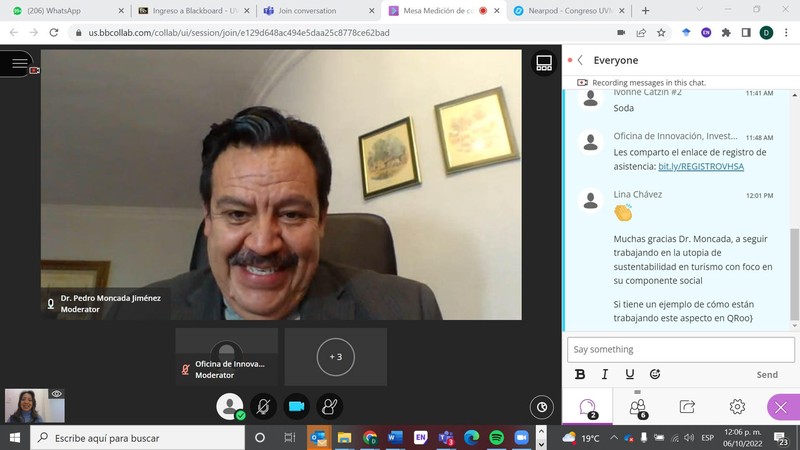Click the bbcollab address bar URL
Viewport: 800px width, 450px height.
239,33
